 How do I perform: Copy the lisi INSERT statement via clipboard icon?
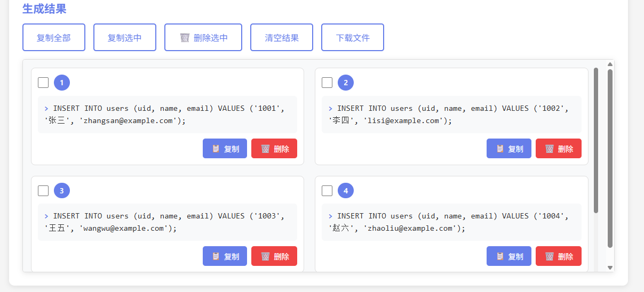pyautogui.click(x=500, y=149)
